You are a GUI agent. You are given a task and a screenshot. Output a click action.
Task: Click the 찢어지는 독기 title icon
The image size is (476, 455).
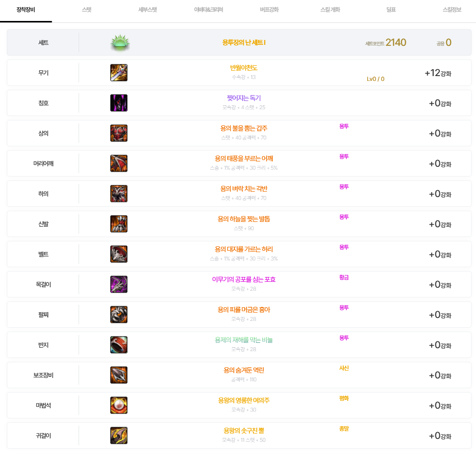pos(119,103)
